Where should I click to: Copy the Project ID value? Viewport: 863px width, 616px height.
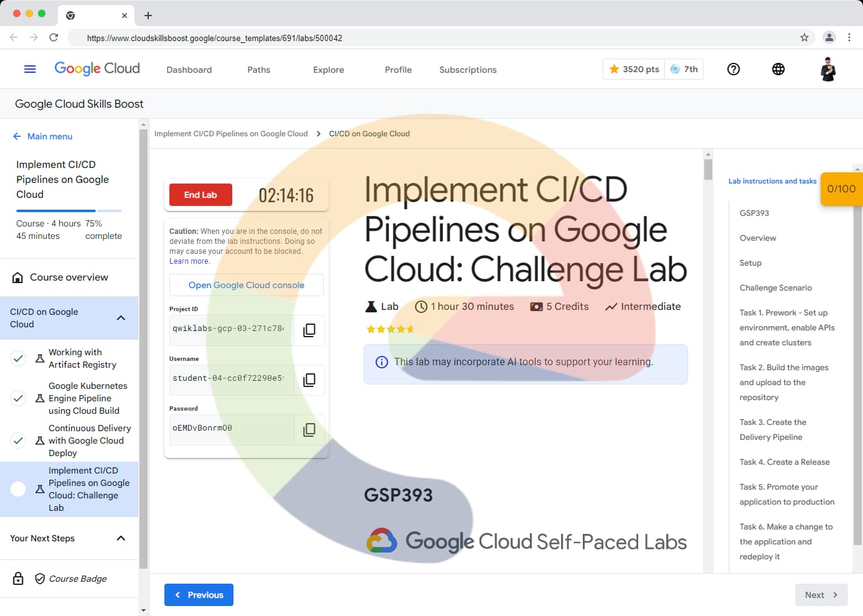[309, 330]
